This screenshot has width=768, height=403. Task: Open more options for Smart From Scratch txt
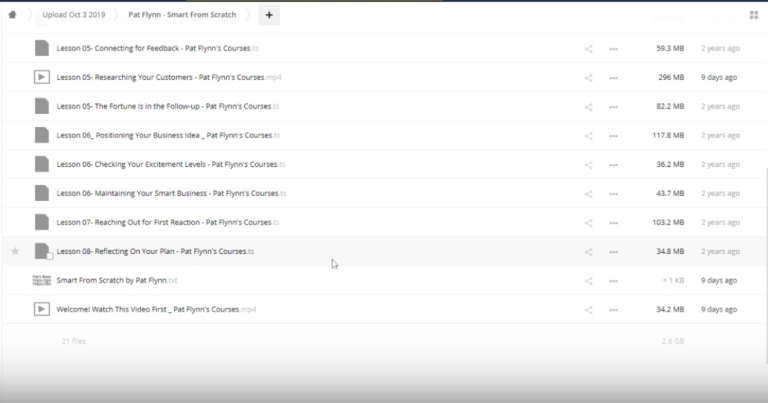[x=613, y=281]
